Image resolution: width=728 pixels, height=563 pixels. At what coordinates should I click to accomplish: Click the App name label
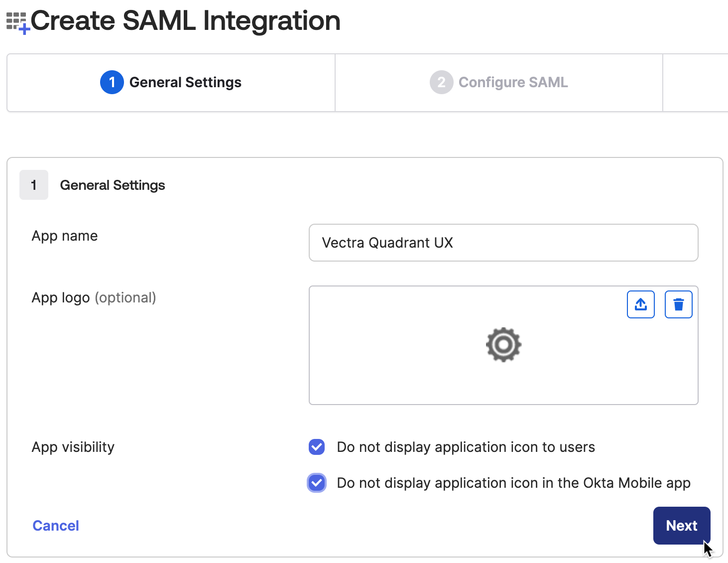pos(65,236)
